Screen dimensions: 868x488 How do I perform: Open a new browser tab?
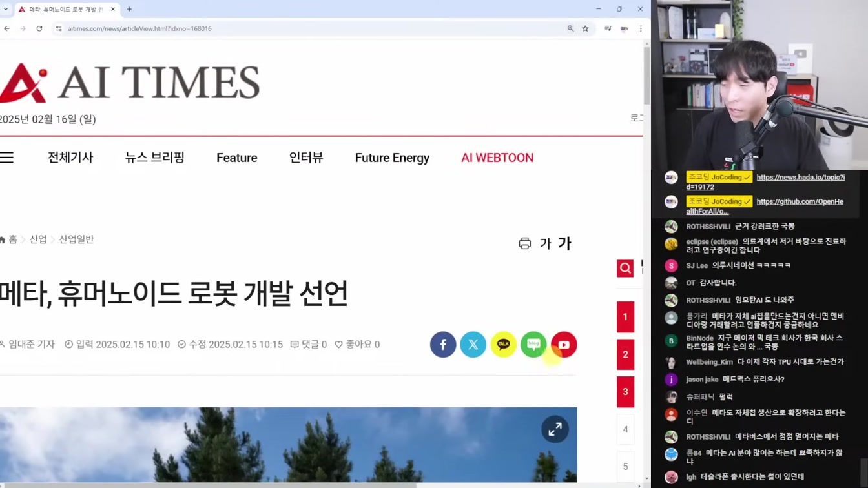point(129,9)
